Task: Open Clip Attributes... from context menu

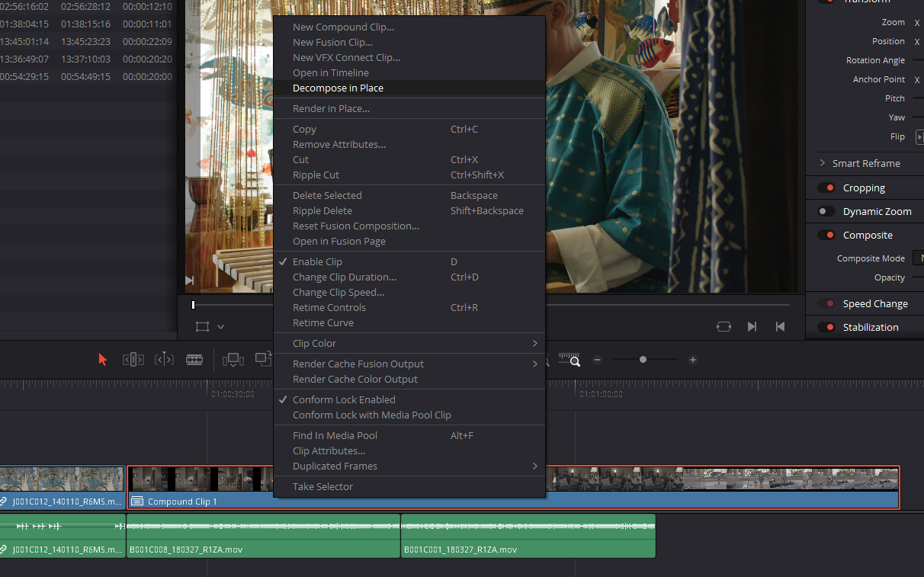Action: (x=409, y=450)
